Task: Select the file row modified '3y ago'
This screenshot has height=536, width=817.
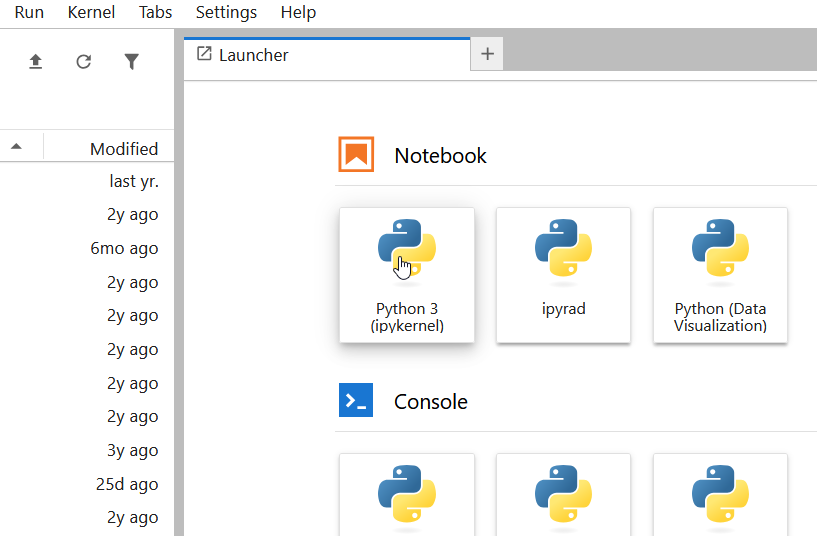Action: pos(87,451)
